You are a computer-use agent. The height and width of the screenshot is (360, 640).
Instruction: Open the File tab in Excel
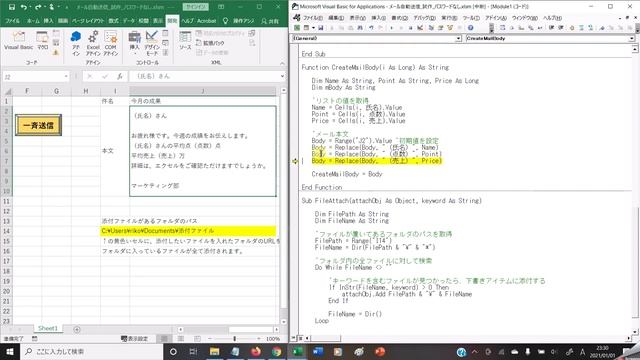[x=12, y=21]
